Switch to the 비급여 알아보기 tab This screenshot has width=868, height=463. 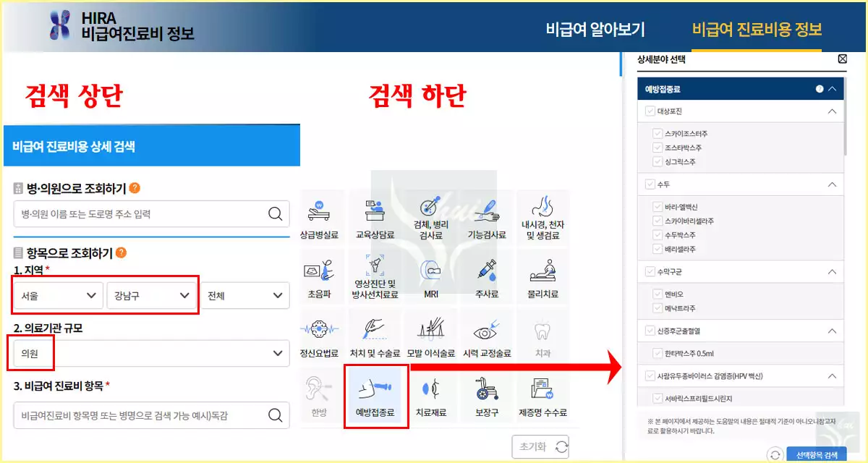596,28
